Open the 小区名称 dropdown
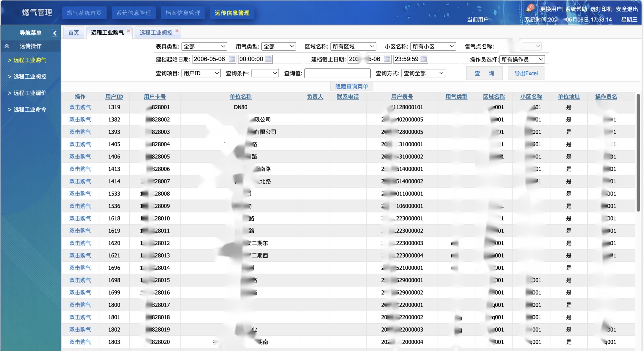This screenshot has width=644, height=351. (x=433, y=46)
